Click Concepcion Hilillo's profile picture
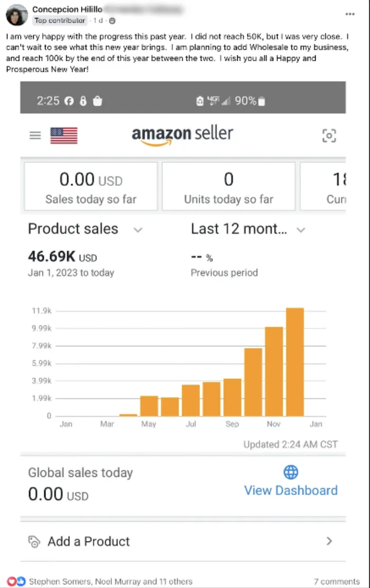Image resolution: width=370 pixels, height=588 pixels. [x=17, y=15]
